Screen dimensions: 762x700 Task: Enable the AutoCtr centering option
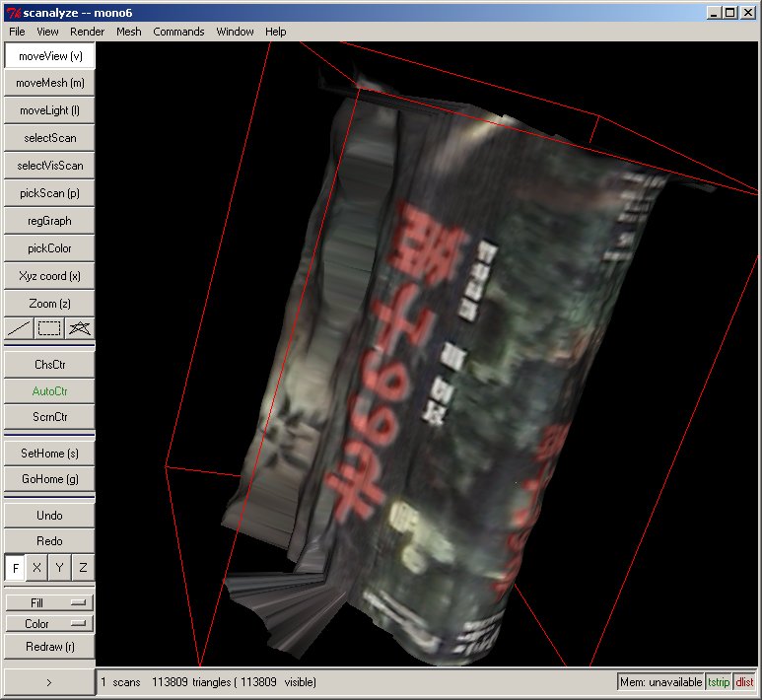(x=49, y=390)
